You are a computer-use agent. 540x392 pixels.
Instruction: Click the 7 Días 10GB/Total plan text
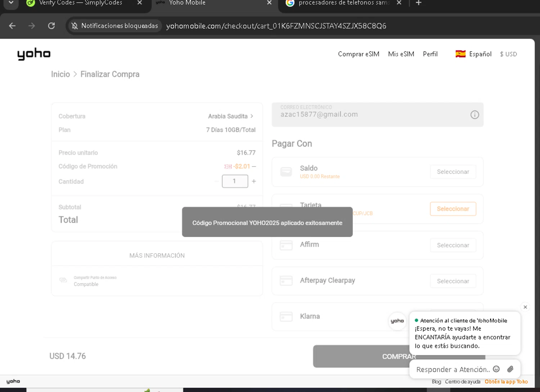(x=231, y=130)
